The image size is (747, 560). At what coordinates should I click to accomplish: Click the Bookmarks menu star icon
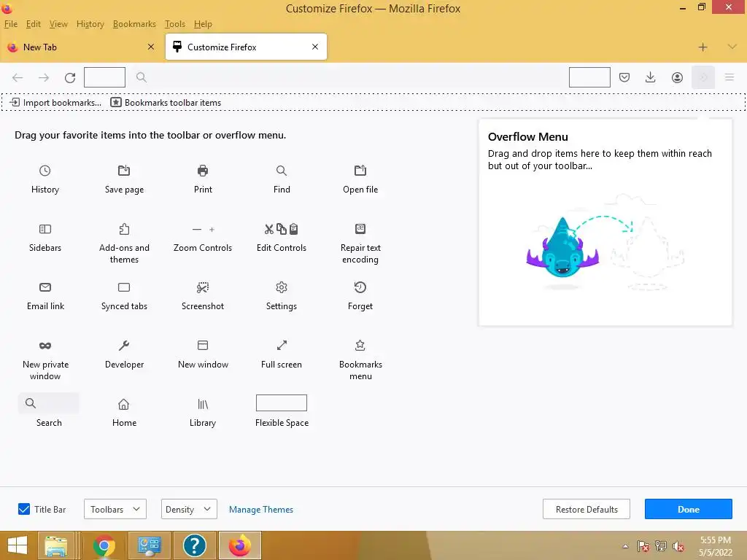360,345
